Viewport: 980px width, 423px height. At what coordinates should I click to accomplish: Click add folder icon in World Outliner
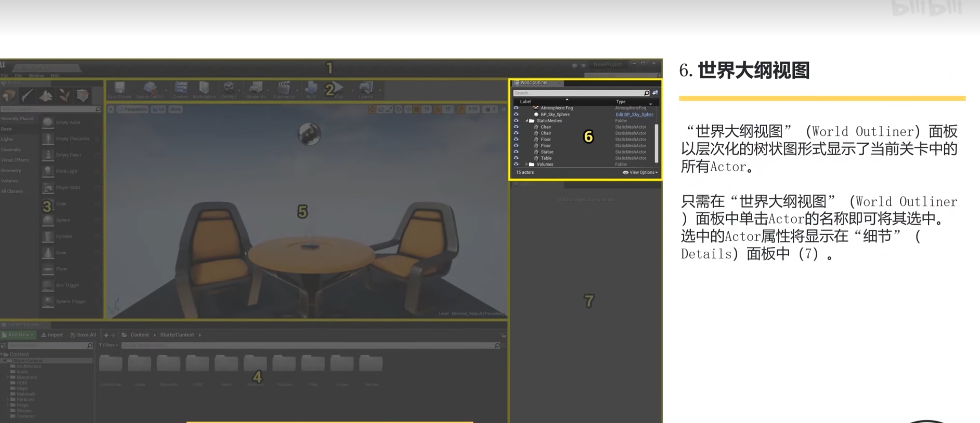pos(655,93)
